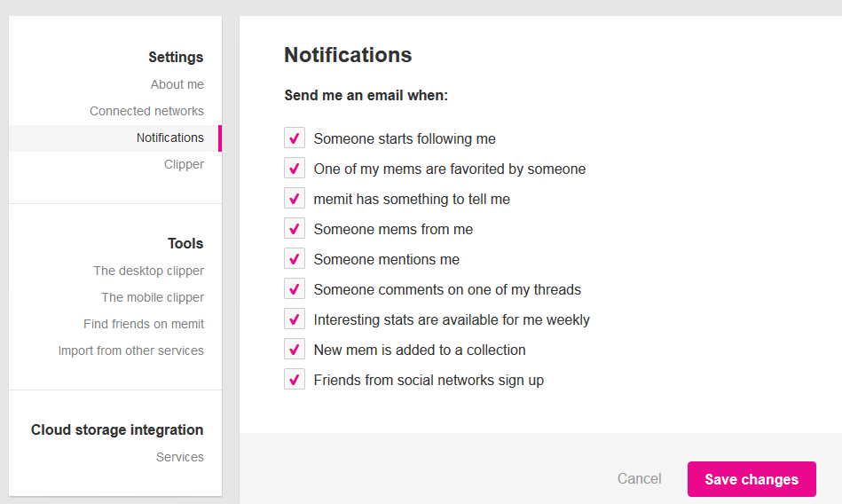This screenshot has width=842, height=504.
Task: Open Import from other services
Action: coord(131,350)
